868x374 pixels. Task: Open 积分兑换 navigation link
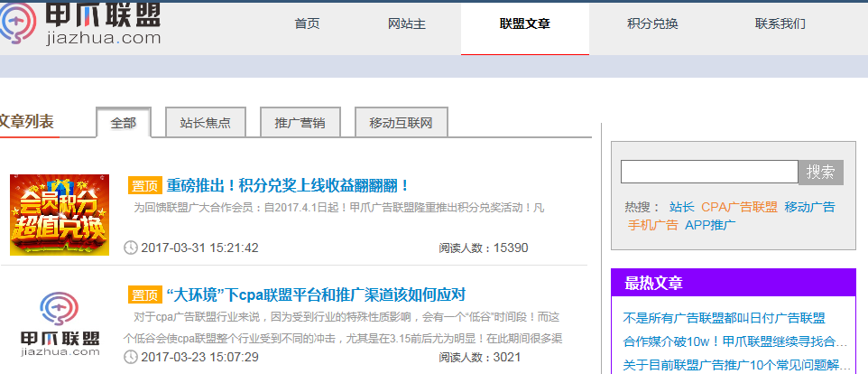pos(652,24)
